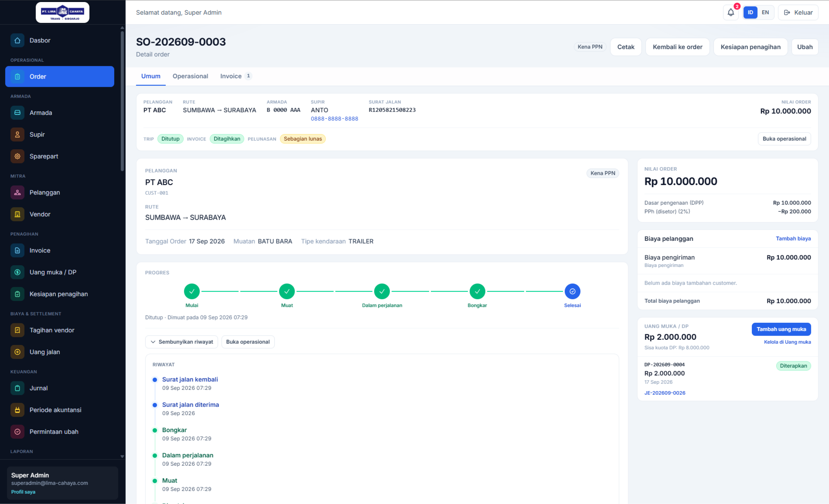This screenshot has height=504, width=829.
Task: Switch to the Umum tab
Action: (151, 76)
